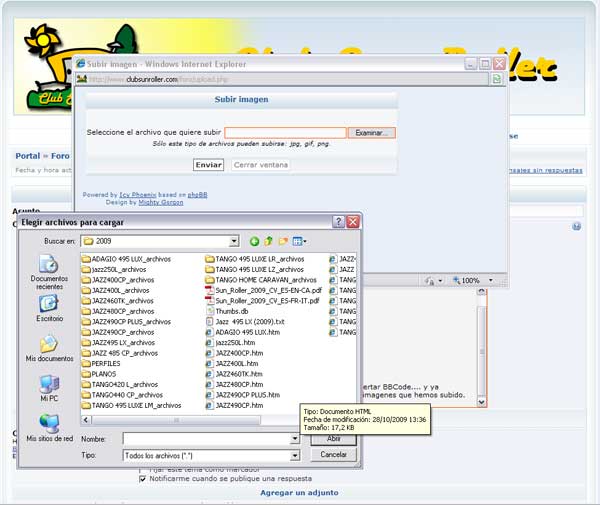Go to Escritorio in file dialog
Viewport: 600px width, 505px height.
[x=49, y=307]
